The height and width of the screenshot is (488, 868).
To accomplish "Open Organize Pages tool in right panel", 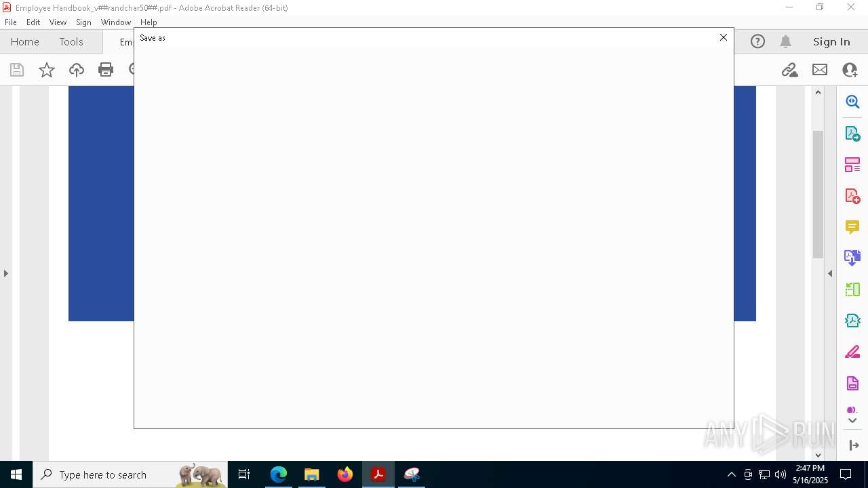I will 852,165.
